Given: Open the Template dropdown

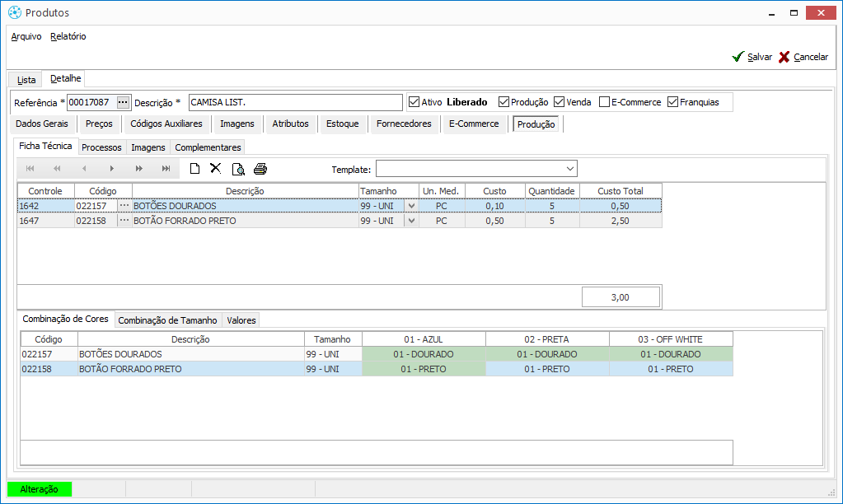Looking at the screenshot, I should 570,169.
